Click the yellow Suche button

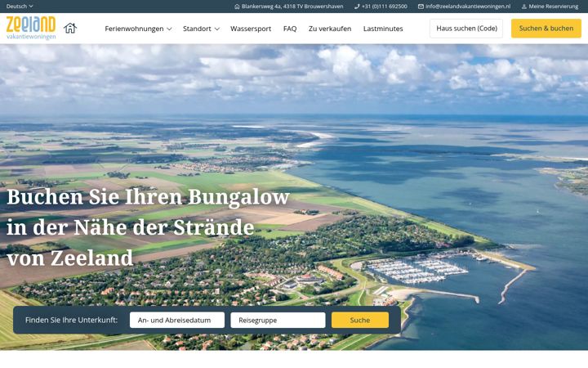pos(360,320)
